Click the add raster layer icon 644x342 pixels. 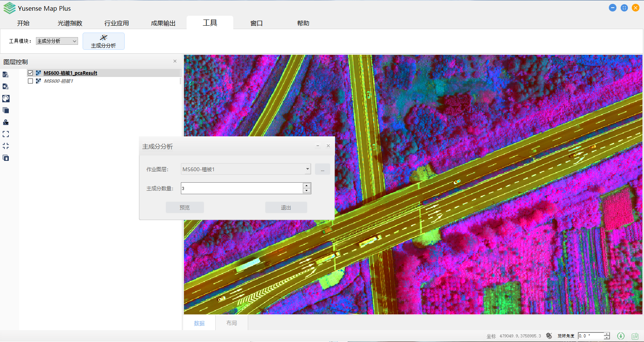point(6,87)
